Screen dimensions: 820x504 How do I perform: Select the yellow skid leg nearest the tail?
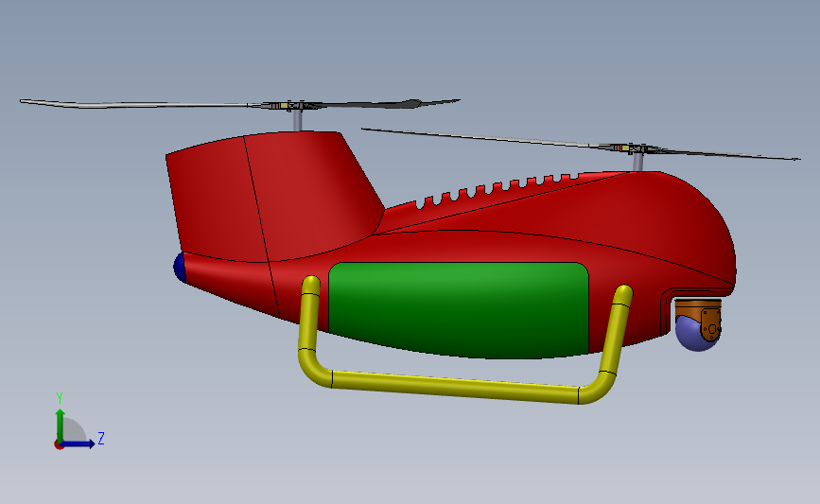308,314
